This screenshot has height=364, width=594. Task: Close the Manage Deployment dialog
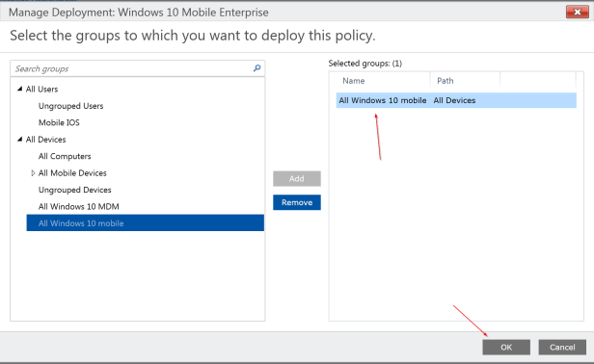tap(578, 12)
